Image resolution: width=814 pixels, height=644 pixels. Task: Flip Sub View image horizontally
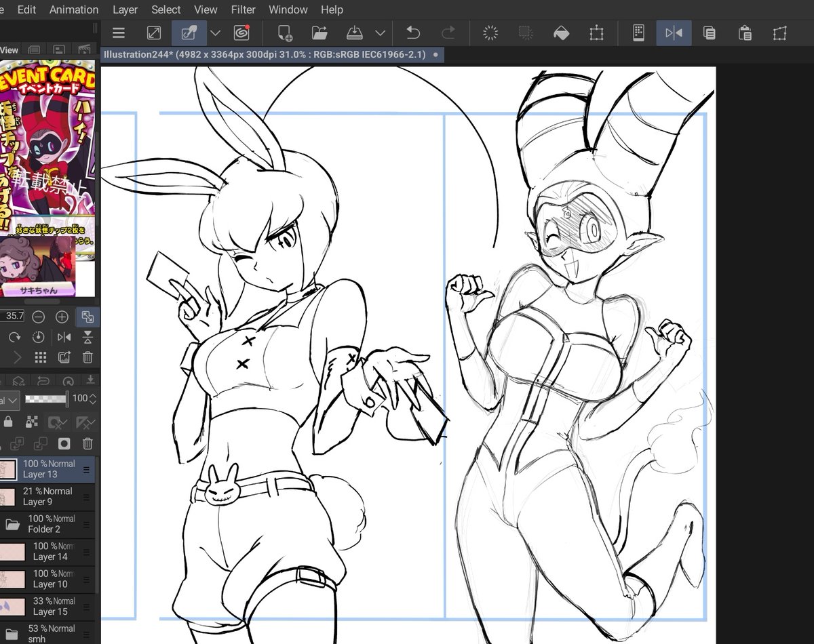click(64, 337)
